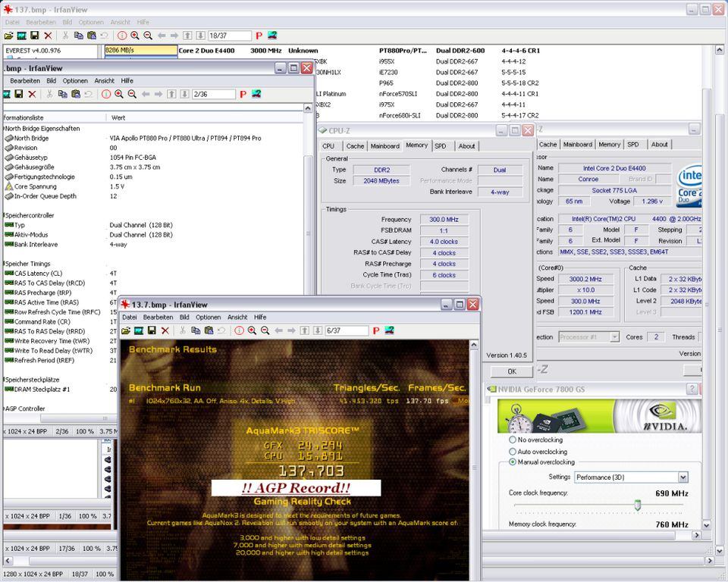Select Core Spannung row
728x582 pixels.
coord(153,186)
